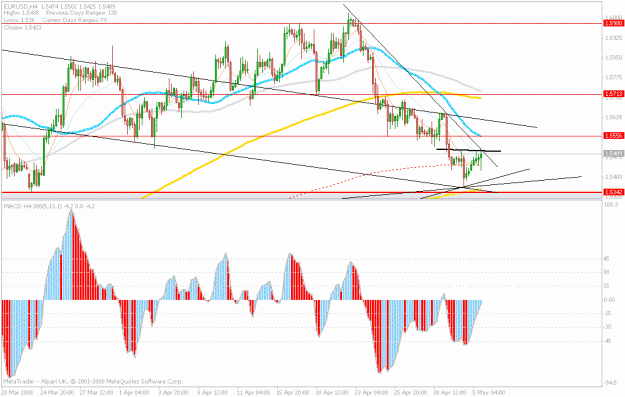Click the 'Close= 1.5423' label
Viewport: 625px width, 397px height.
coord(22,28)
